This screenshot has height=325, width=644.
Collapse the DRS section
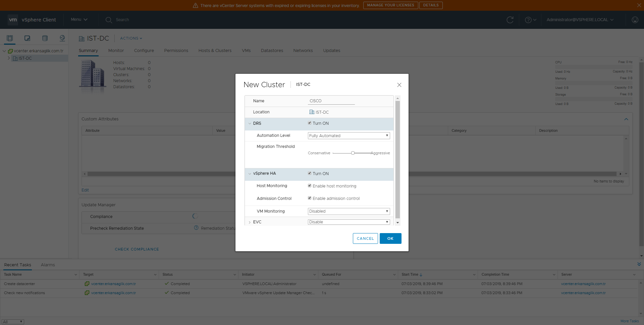250,123
